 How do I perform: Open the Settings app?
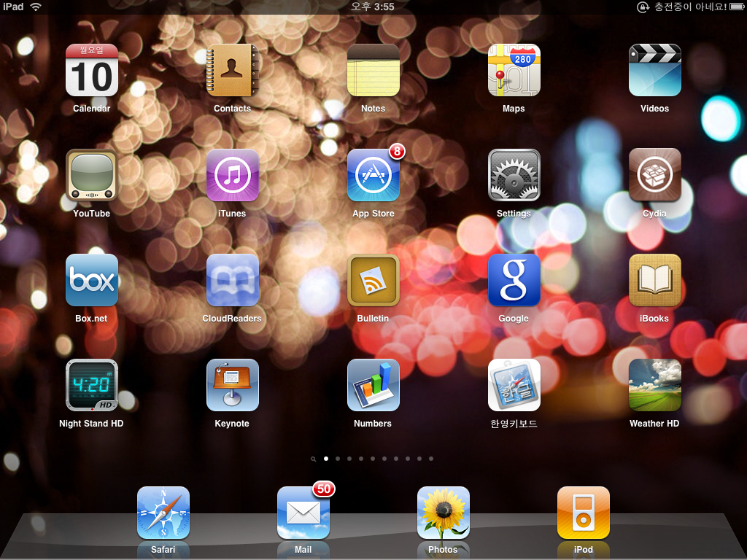coord(514,175)
